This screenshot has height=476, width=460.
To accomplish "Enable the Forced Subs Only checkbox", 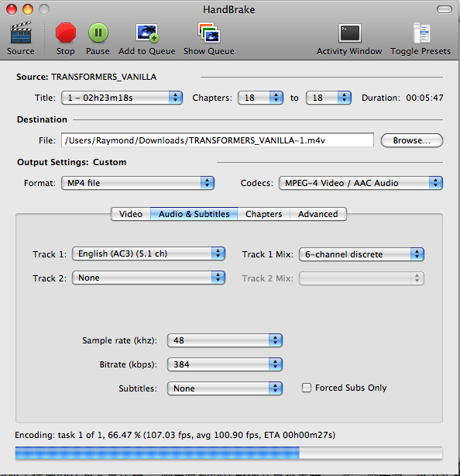I will pos(306,388).
